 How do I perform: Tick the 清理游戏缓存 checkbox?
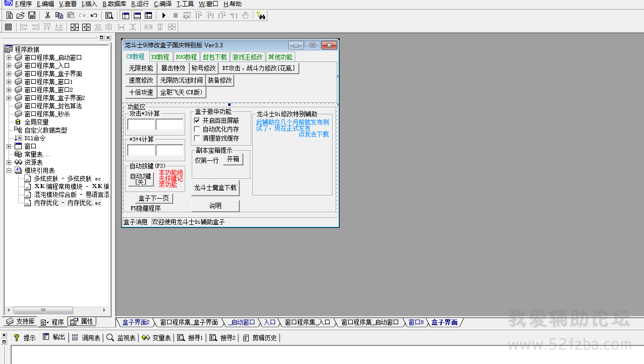click(x=197, y=138)
